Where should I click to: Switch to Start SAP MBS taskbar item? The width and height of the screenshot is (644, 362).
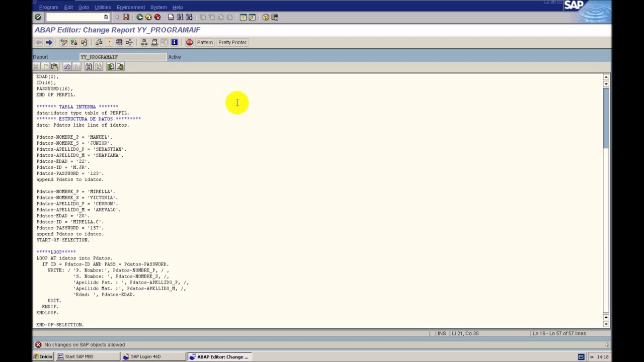[88, 356]
